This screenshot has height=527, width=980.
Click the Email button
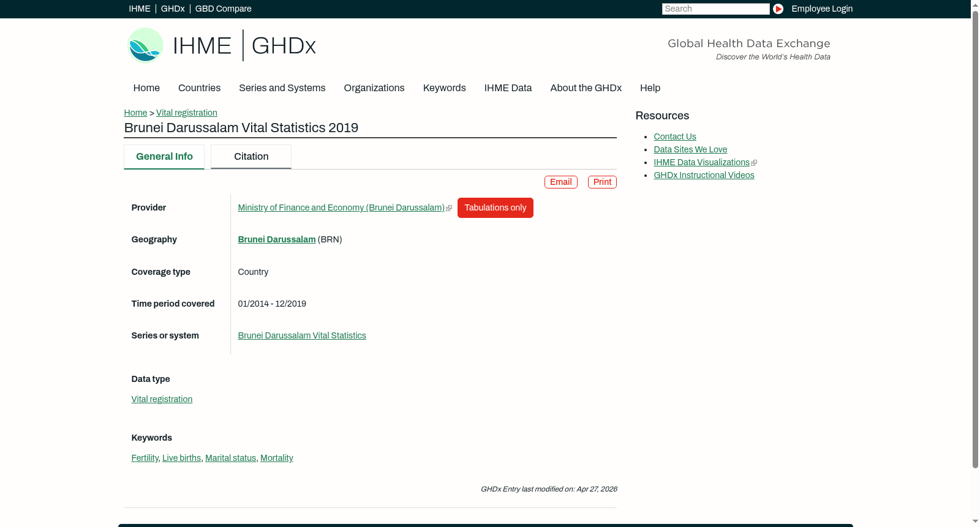[561, 182]
